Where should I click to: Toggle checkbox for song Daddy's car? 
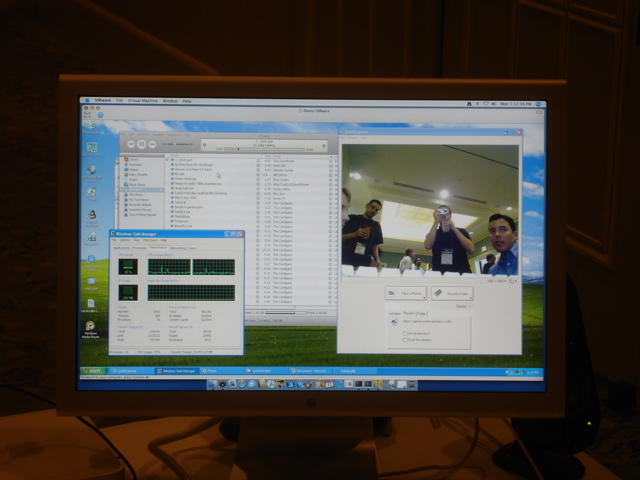172,212
